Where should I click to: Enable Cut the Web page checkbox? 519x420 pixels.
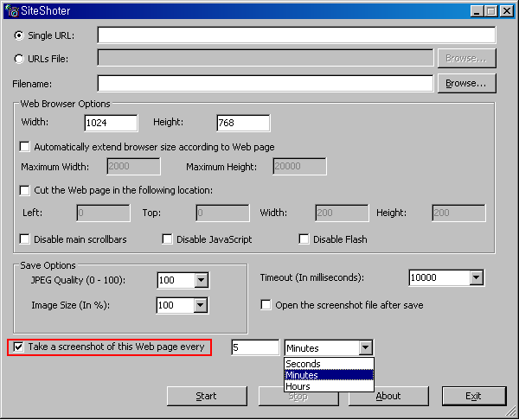[x=25, y=190]
